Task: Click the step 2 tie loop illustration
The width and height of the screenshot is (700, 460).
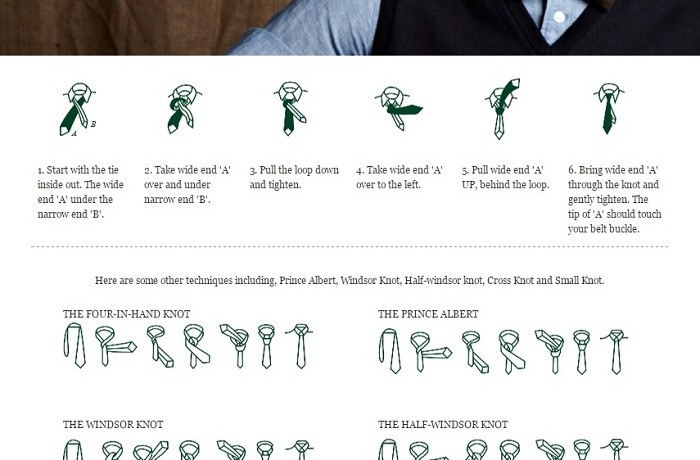Action: point(184,109)
